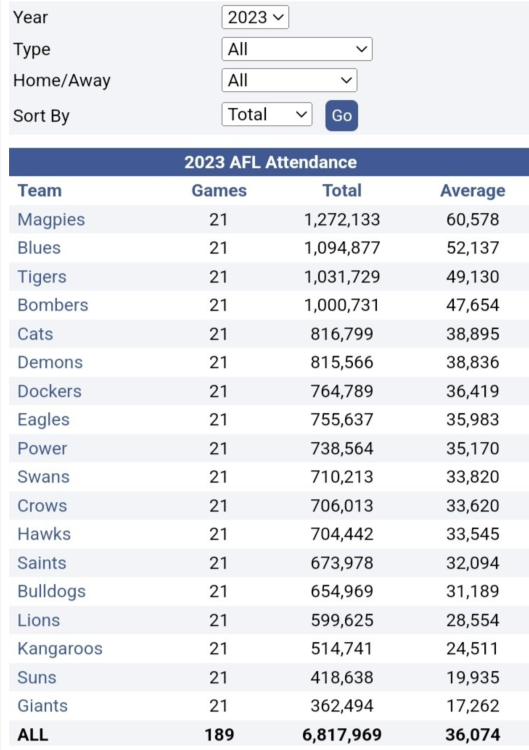Image resolution: width=529 pixels, height=750 pixels.
Task: Open the Year dropdown showing 2023
Action: (x=255, y=18)
